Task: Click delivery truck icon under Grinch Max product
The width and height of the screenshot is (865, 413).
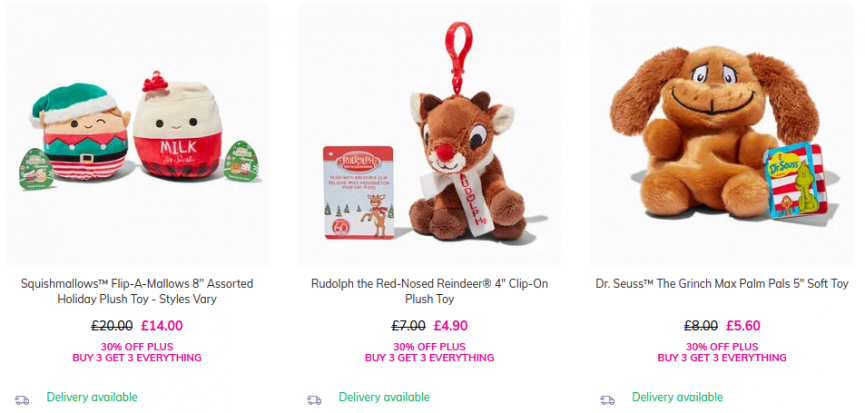Action: point(607,400)
